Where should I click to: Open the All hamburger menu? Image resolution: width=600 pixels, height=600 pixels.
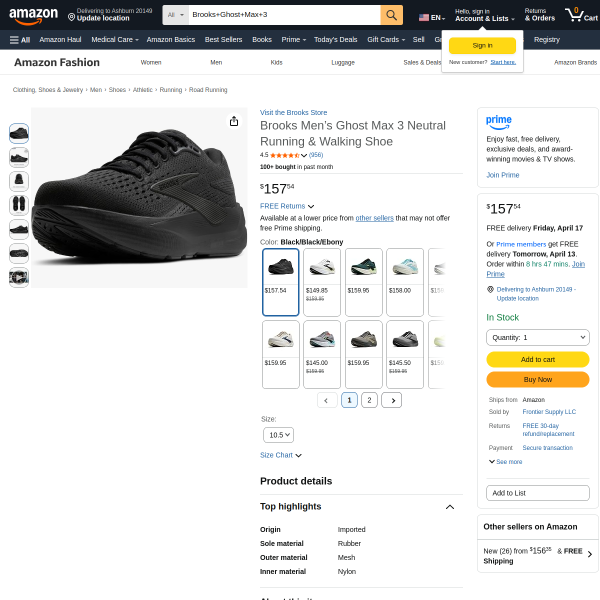(x=19, y=39)
